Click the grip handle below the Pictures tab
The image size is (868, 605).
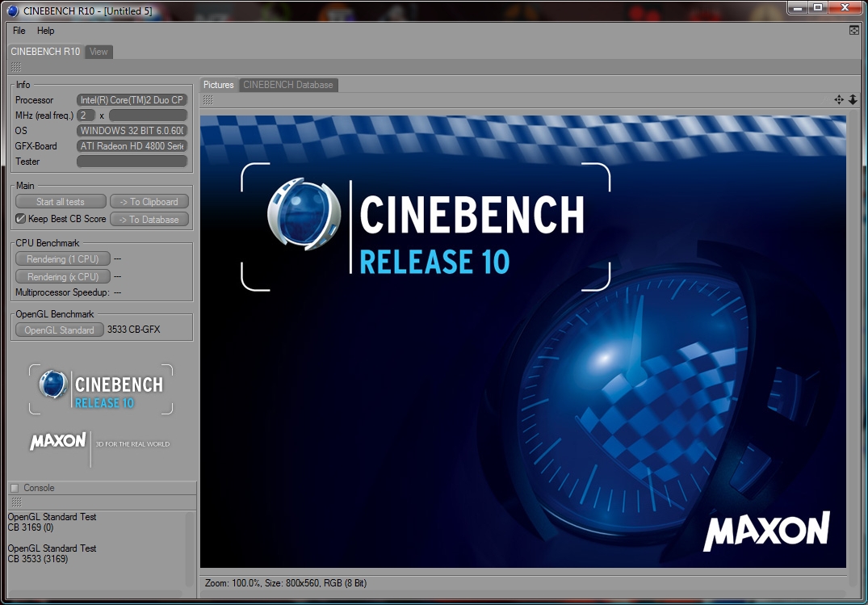click(208, 99)
